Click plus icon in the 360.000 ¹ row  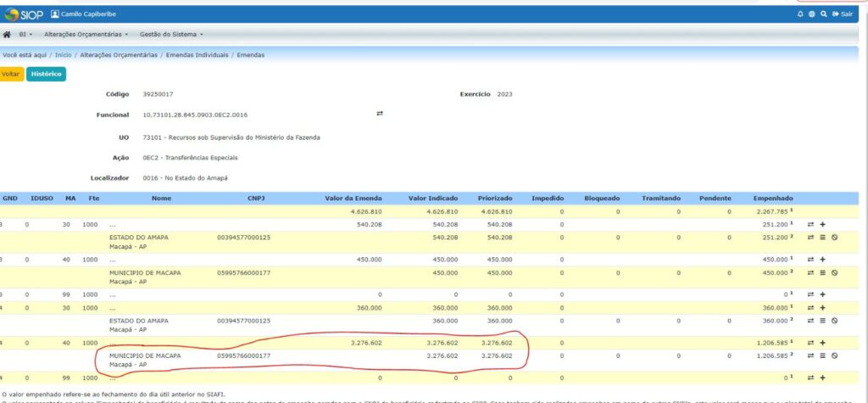click(822, 308)
